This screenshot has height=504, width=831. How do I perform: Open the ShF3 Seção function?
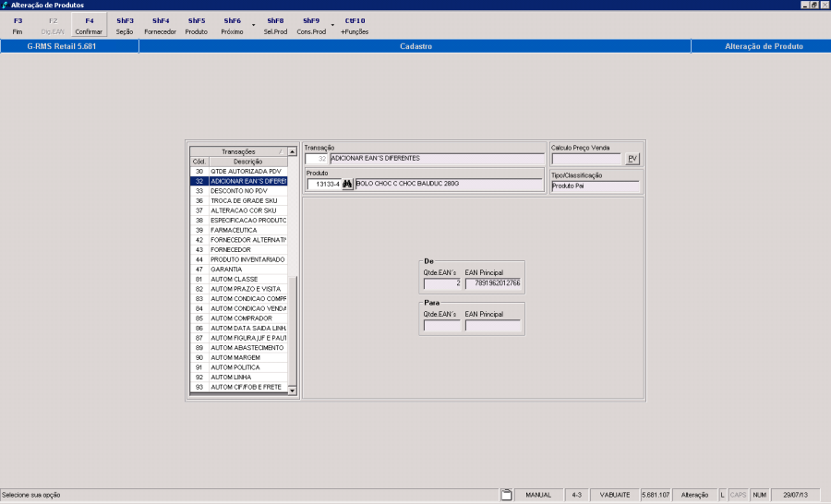(125, 26)
